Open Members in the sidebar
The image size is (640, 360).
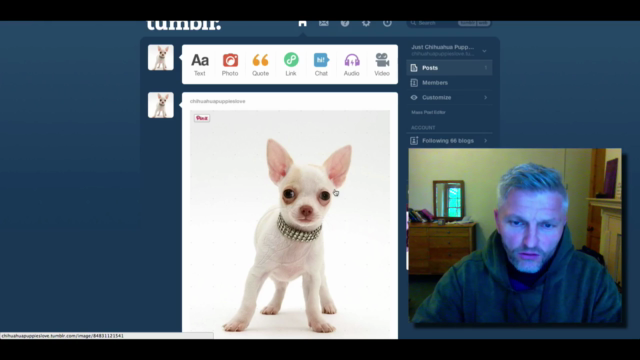pyautogui.click(x=449, y=83)
